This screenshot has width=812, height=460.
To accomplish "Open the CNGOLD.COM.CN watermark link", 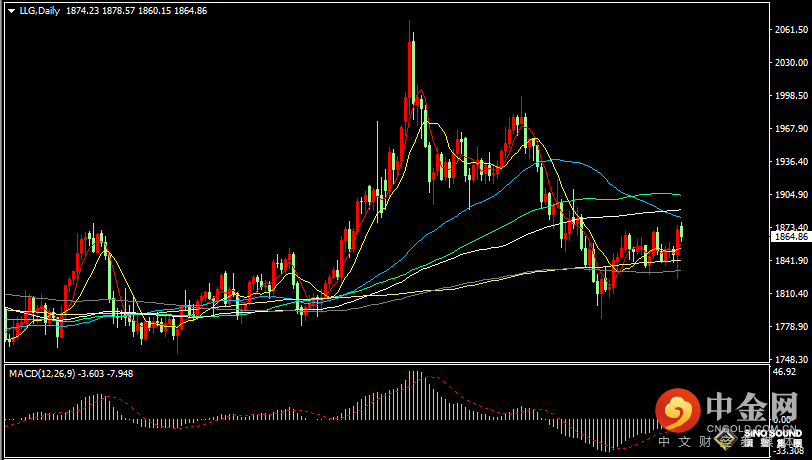I will click(x=751, y=428).
